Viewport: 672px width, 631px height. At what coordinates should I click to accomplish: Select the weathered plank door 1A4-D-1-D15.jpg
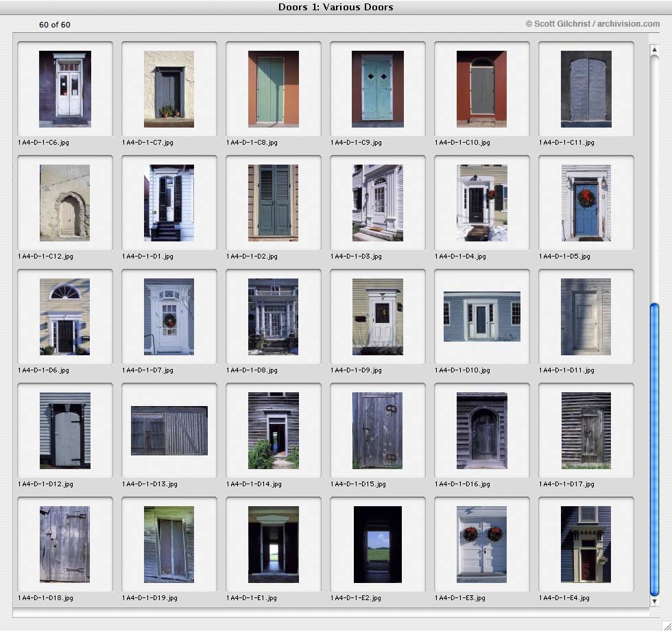(x=378, y=431)
